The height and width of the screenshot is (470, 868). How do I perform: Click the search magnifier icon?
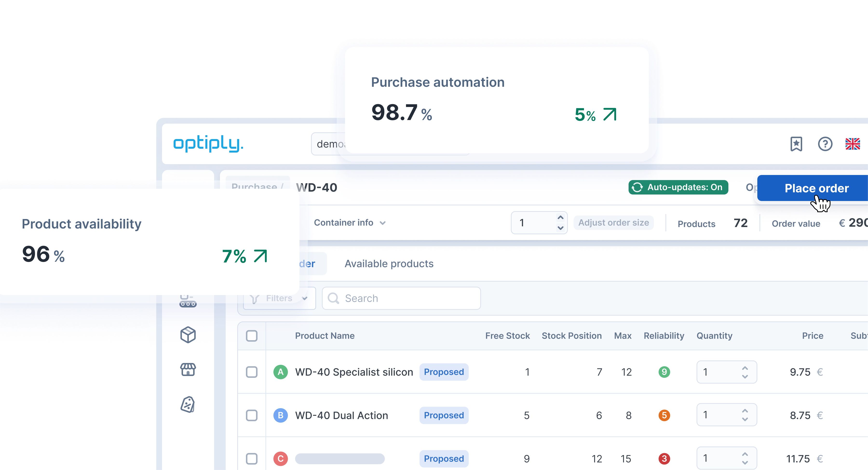coord(333,298)
